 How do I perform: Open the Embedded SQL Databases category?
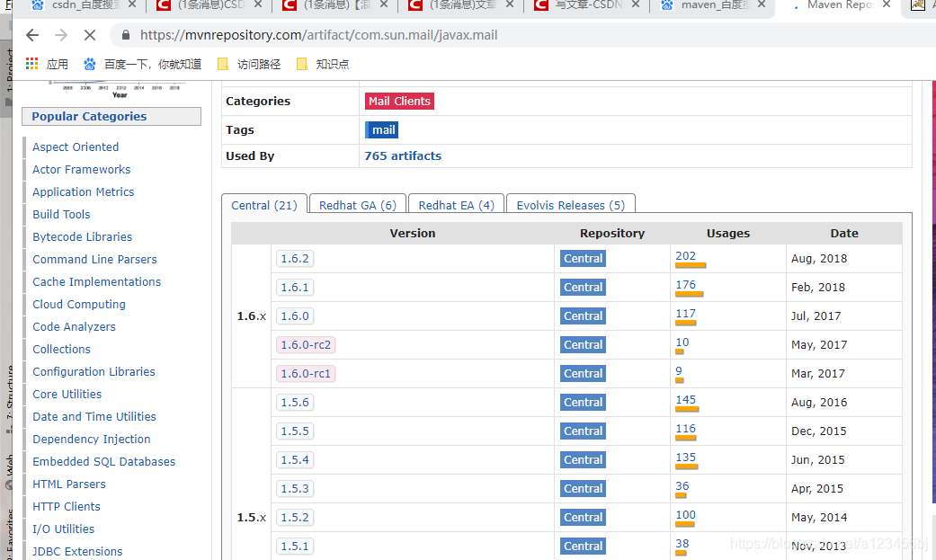(x=104, y=461)
